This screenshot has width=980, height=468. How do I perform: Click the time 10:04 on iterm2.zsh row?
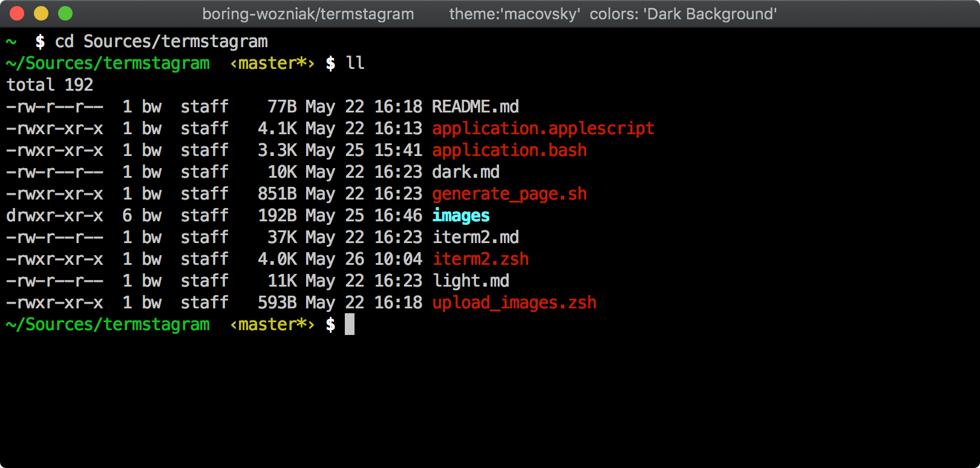tap(398, 259)
